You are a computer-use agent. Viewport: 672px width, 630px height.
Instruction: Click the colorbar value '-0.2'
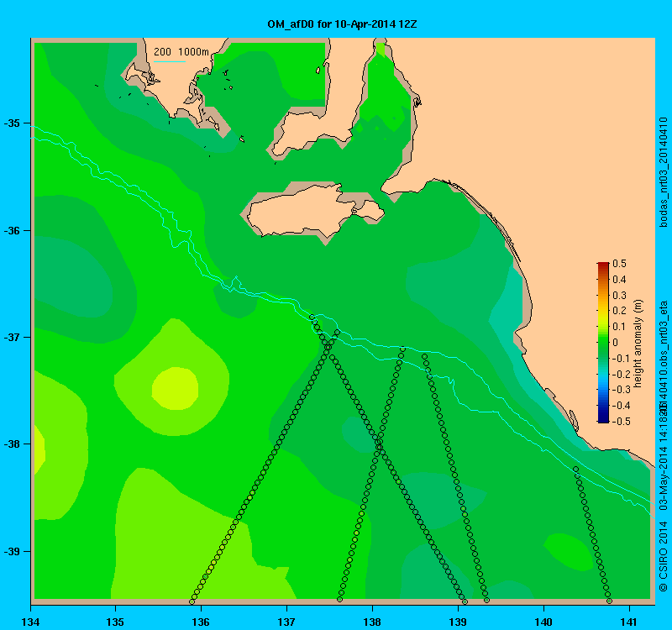click(620, 374)
